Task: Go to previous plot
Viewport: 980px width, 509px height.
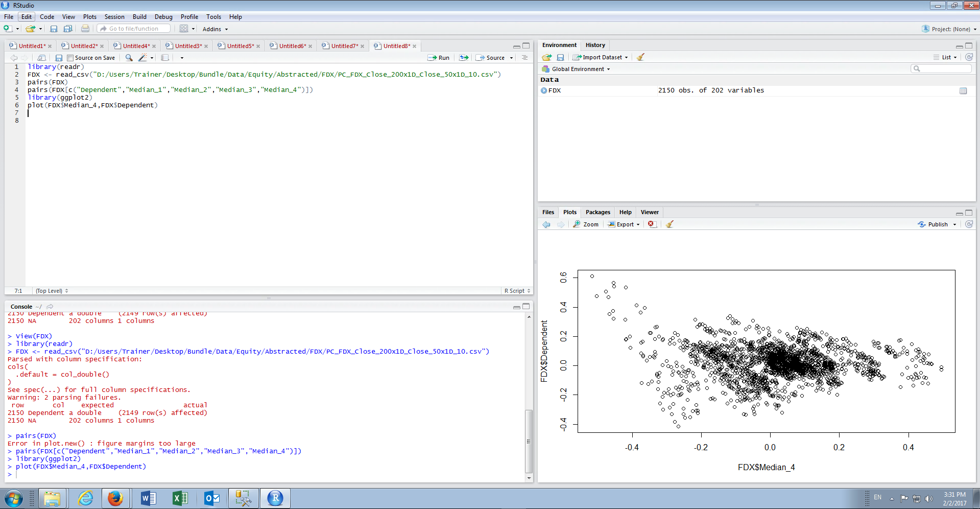Action: coord(546,224)
